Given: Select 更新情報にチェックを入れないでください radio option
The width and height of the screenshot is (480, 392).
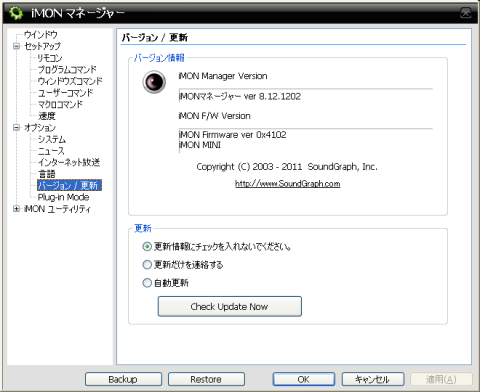Looking at the screenshot, I should pyautogui.click(x=147, y=247).
